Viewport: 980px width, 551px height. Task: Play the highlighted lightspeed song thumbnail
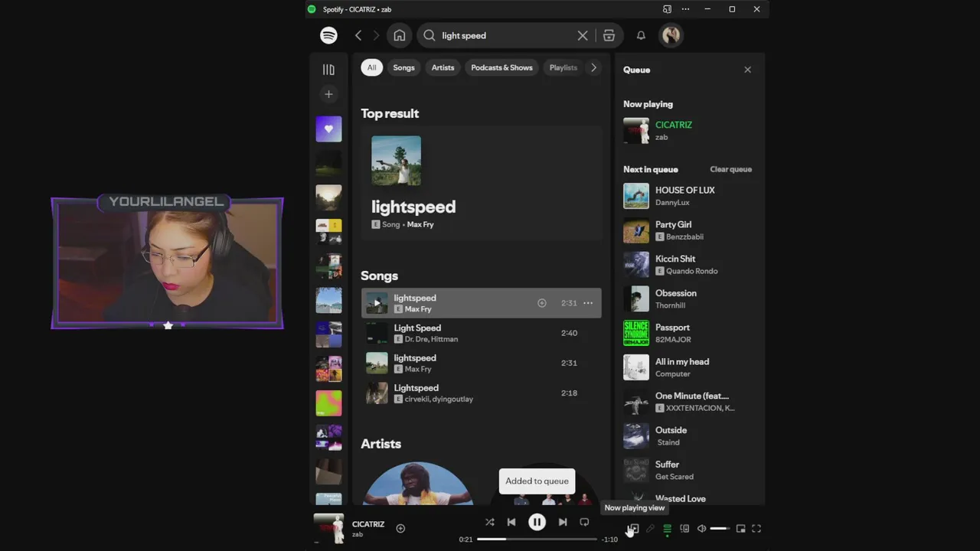point(377,303)
